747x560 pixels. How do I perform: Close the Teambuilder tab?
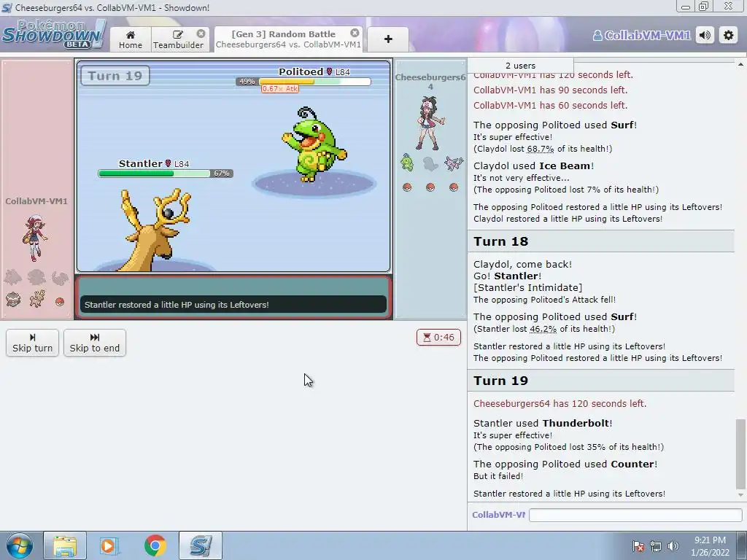pos(201,34)
